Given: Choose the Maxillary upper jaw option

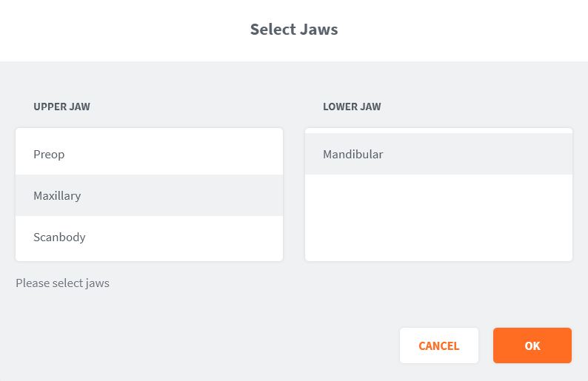Looking at the screenshot, I should click(149, 196).
